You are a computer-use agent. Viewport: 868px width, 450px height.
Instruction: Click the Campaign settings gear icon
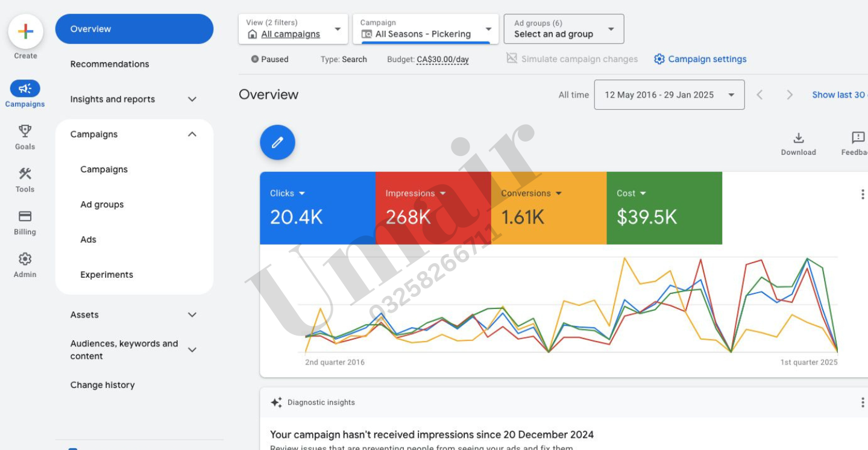click(x=659, y=59)
